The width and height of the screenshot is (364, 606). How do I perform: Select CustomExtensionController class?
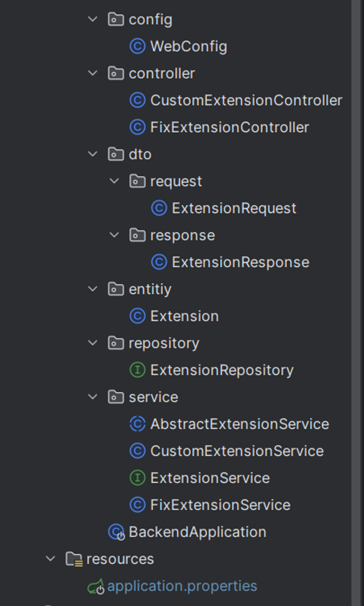tap(246, 100)
